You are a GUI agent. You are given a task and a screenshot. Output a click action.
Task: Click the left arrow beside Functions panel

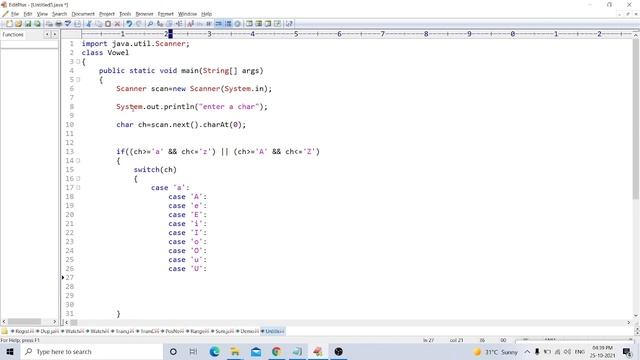(x=47, y=35)
